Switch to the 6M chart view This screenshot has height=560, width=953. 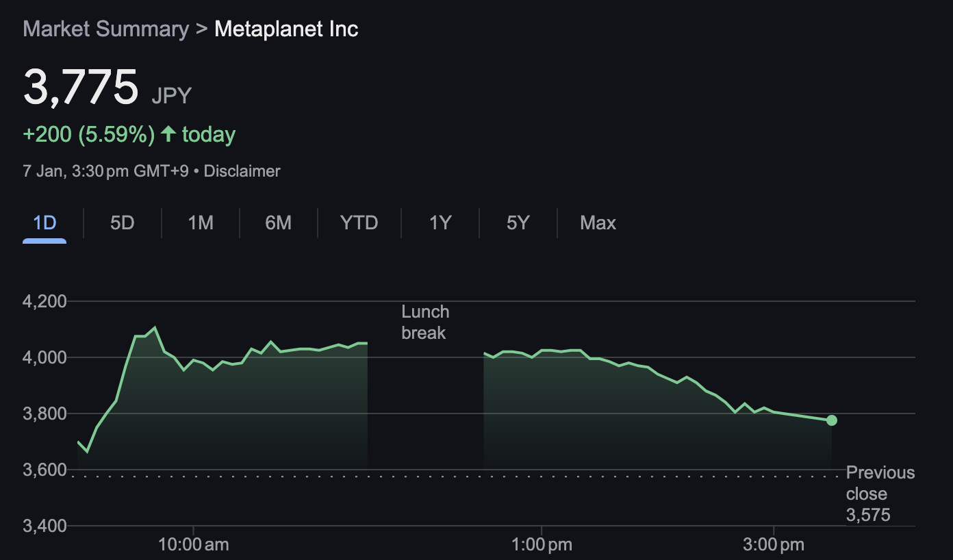click(277, 222)
